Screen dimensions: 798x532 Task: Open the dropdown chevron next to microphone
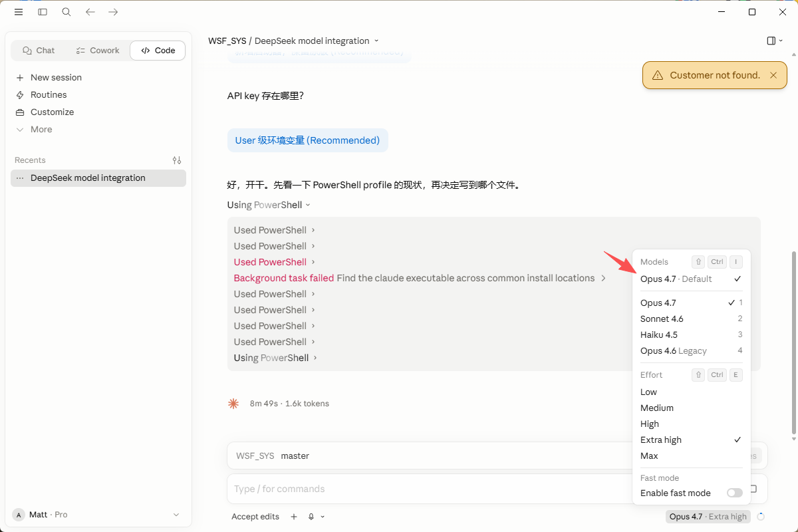pos(323,517)
